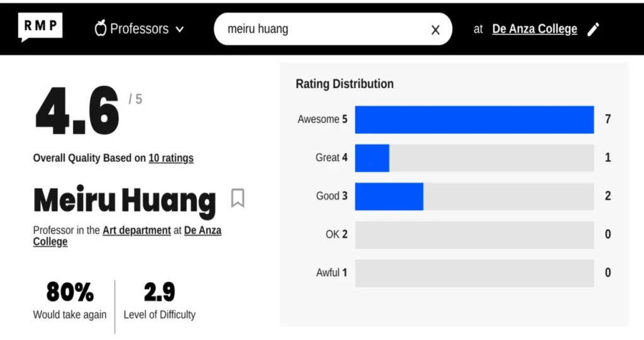
Task: Filter by Awesome 5 rating bar
Action: click(x=474, y=120)
